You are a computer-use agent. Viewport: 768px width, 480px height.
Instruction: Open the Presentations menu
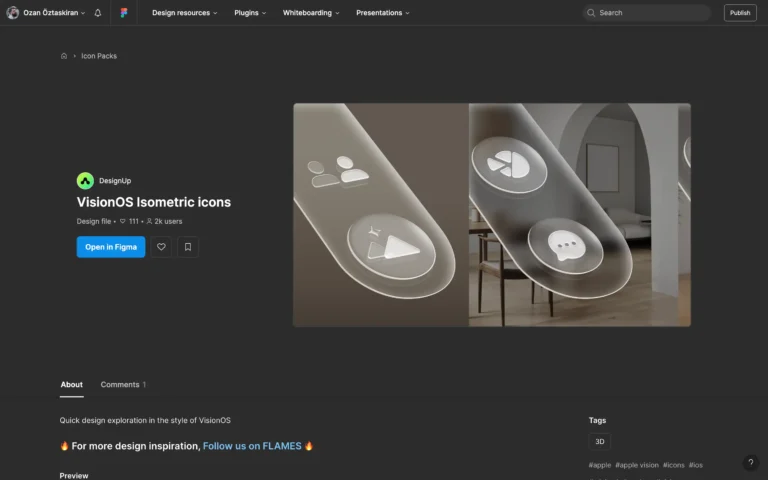[x=382, y=13]
